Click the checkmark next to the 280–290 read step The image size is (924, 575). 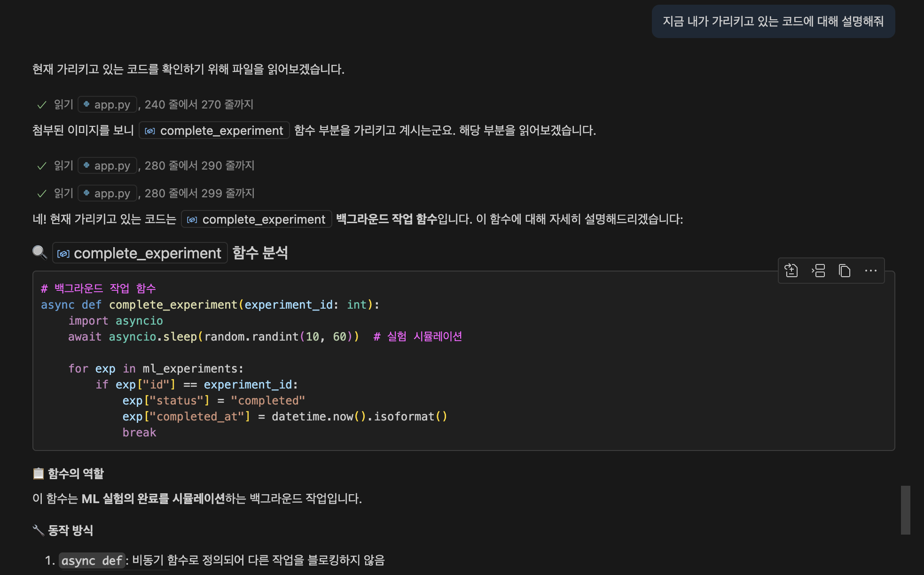[42, 166]
